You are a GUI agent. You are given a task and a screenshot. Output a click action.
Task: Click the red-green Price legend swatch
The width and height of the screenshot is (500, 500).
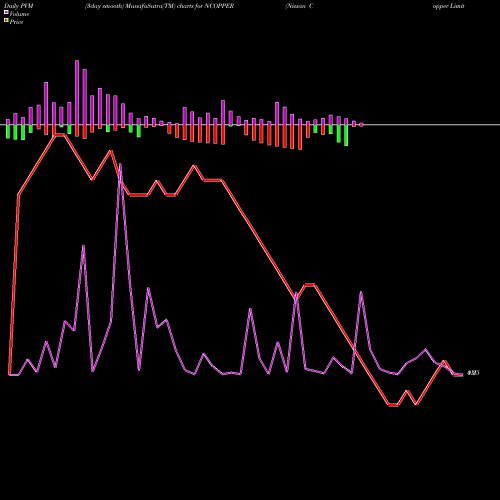pyautogui.click(x=6, y=21)
